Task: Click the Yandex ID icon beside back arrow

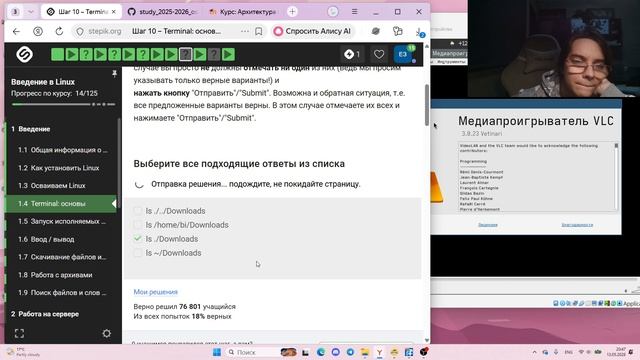Action: (x=38, y=31)
